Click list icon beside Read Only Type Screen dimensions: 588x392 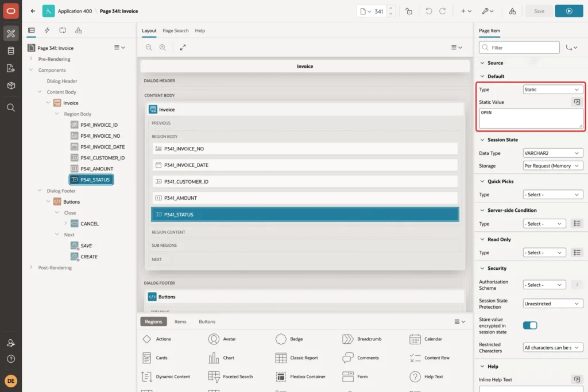point(577,253)
